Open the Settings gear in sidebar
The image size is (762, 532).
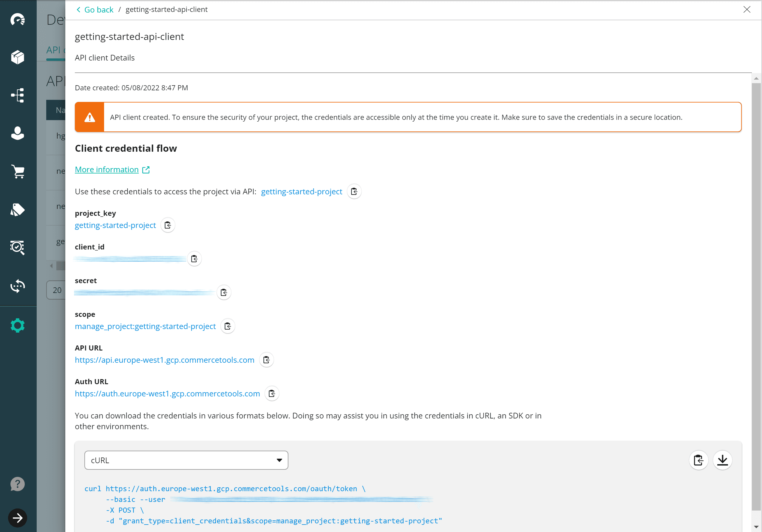click(x=18, y=325)
